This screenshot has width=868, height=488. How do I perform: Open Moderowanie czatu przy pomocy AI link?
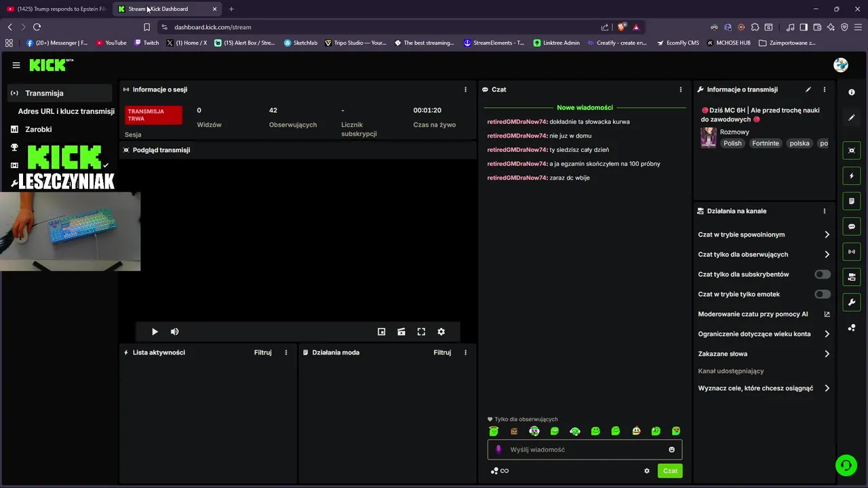pyautogui.click(x=764, y=314)
